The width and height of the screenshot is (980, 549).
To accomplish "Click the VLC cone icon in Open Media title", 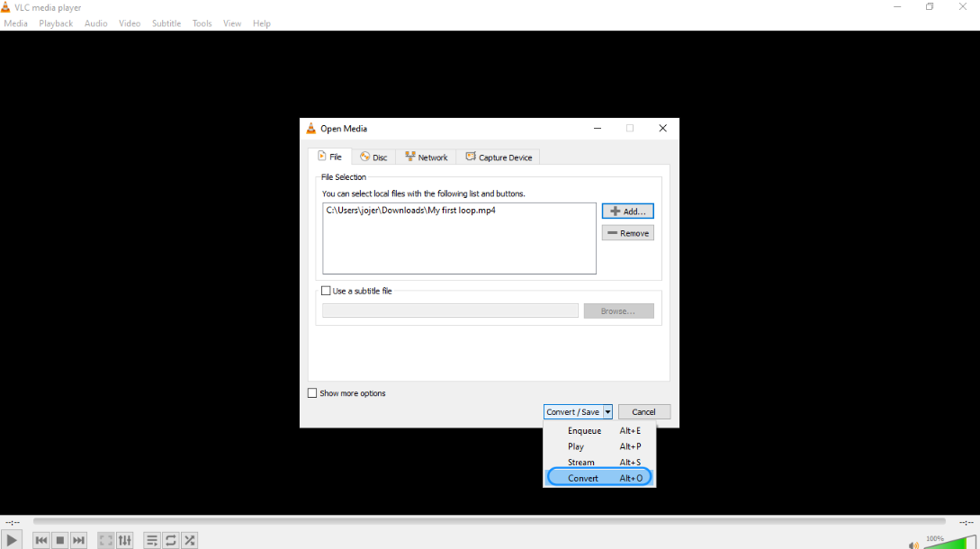I will pyautogui.click(x=310, y=128).
